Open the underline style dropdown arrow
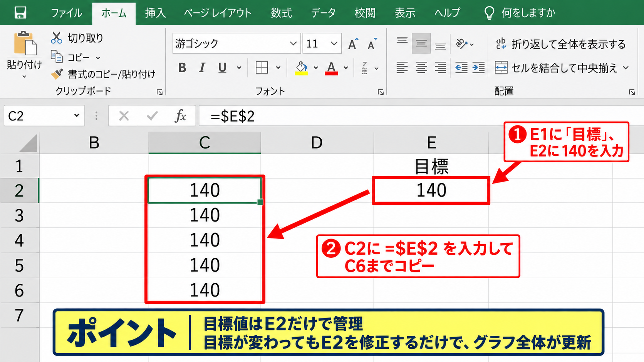The height and width of the screenshot is (362, 644). point(239,68)
